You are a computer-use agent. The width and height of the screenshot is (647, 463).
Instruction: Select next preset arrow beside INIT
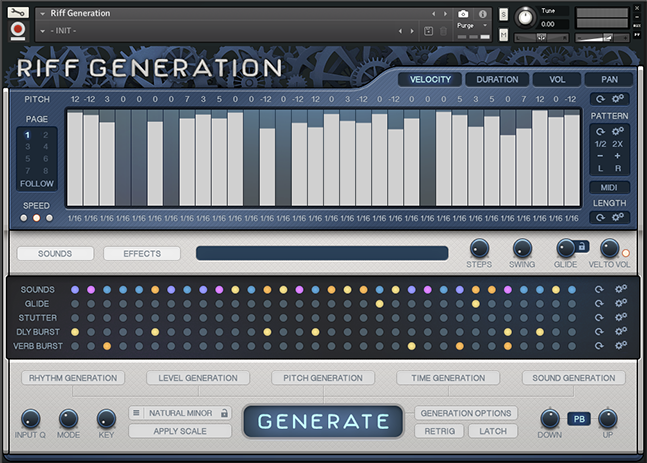pos(412,31)
